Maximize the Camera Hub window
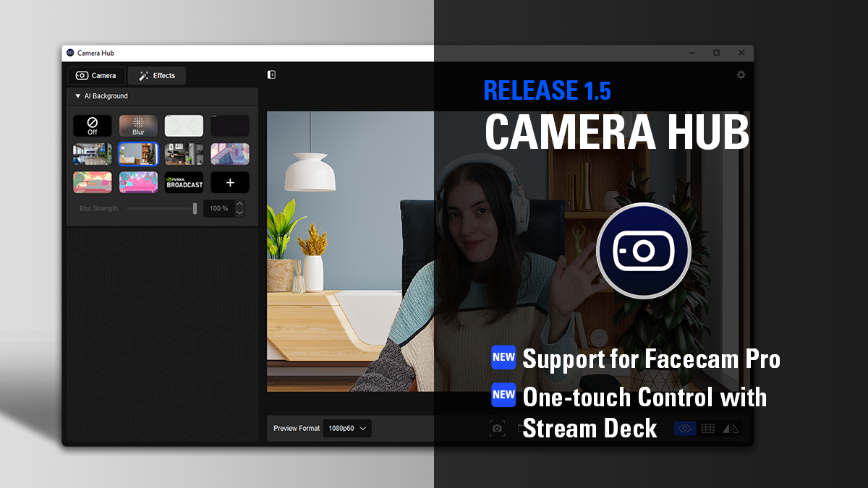 (716, 53)
